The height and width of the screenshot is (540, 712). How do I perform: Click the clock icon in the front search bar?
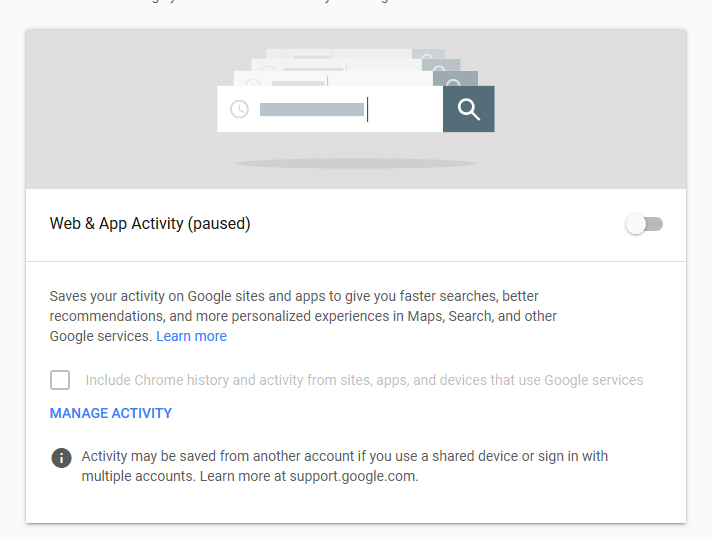(x=239, y=109)
